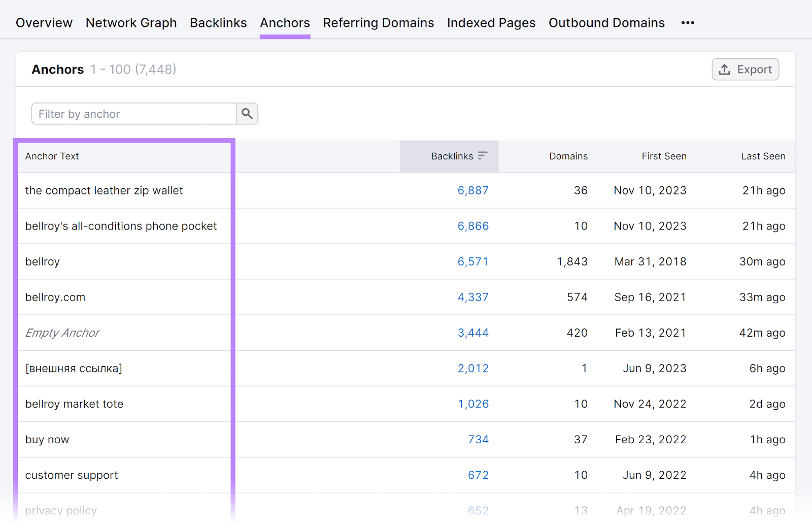Click the '30m ago' last seen value
This screenshot has width=812, height=525.
[x=762, y=261]
